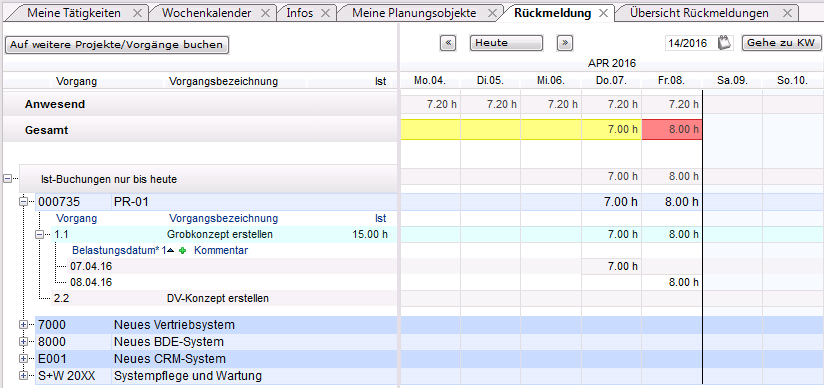
Task: Click the Kommentar column header link
Action: [221, 251]
